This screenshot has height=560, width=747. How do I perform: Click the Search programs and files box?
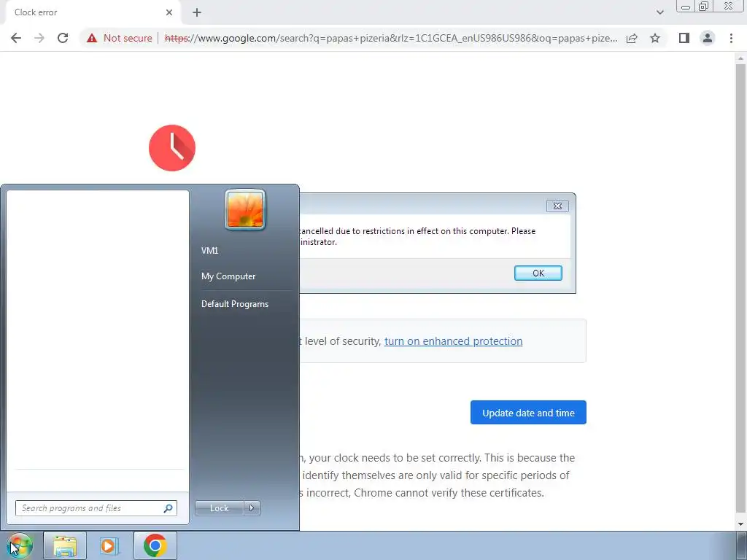(96, 508)
